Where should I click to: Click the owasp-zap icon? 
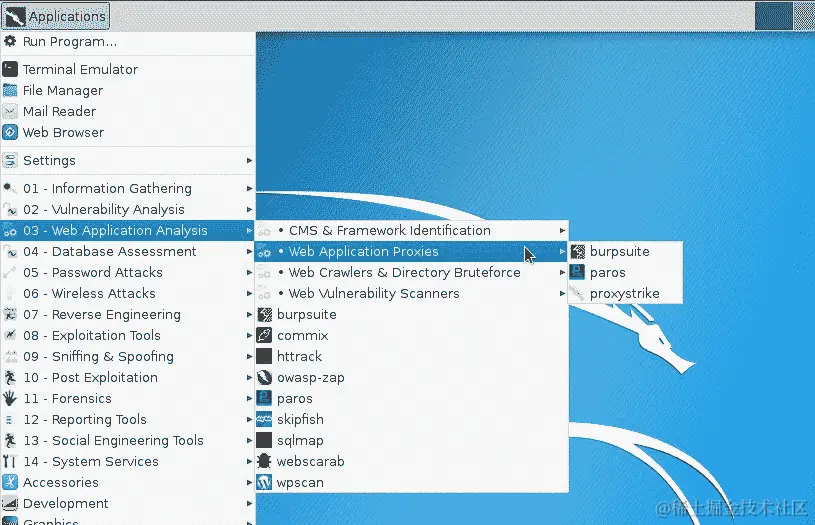(x=264, y=377)
